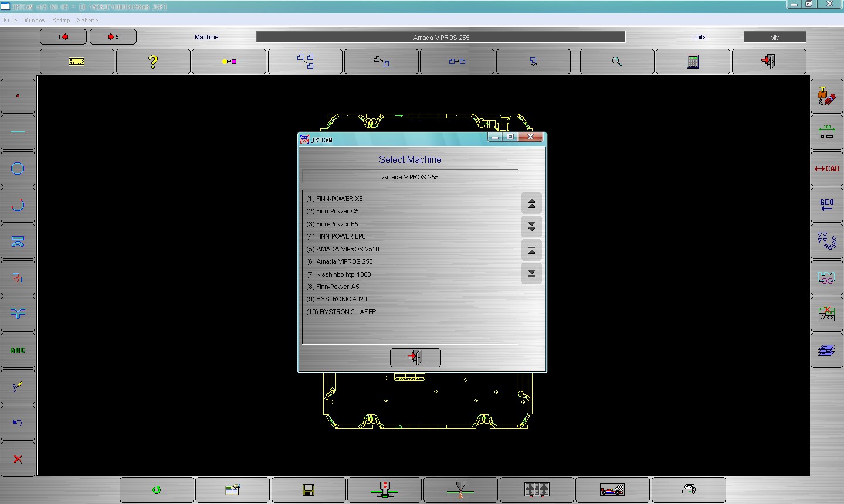
Task: Select the copy geometry blue squares icon
Action: click(305, 62)
